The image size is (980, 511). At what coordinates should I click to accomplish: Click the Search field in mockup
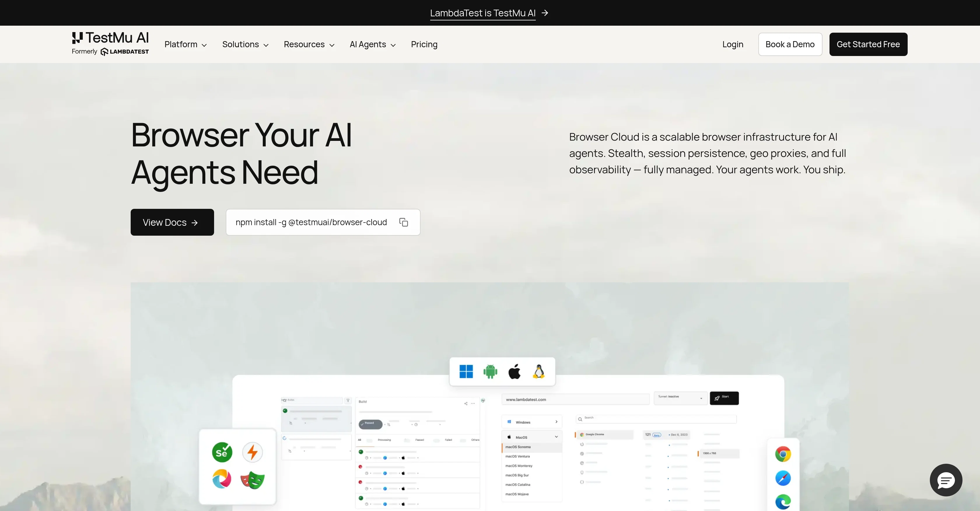click(656, 419)
